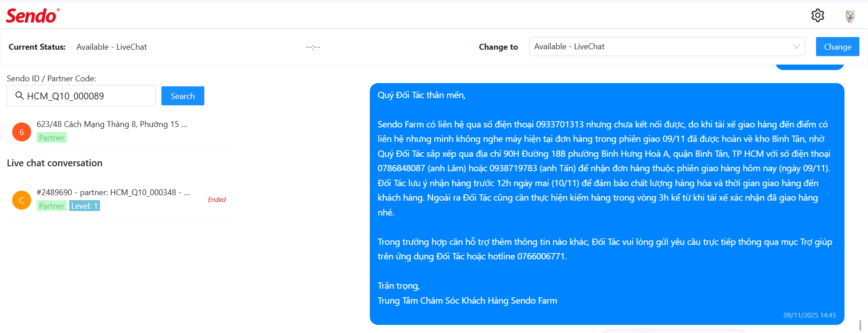The height and width of the screenshot is (333, 868).
Task: Select the orange avatar lettered C
Action: [22, 200]
